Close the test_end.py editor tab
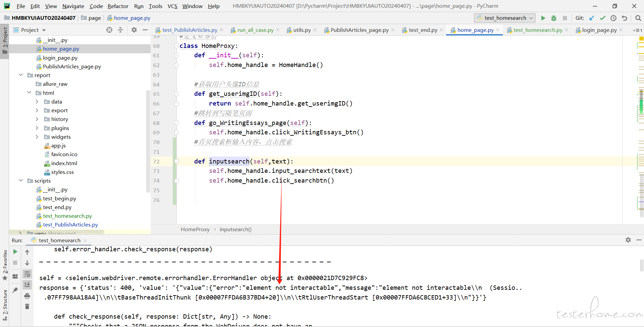Screen dimensions: 644x327 pyautogui.click(x=441, y=30)
